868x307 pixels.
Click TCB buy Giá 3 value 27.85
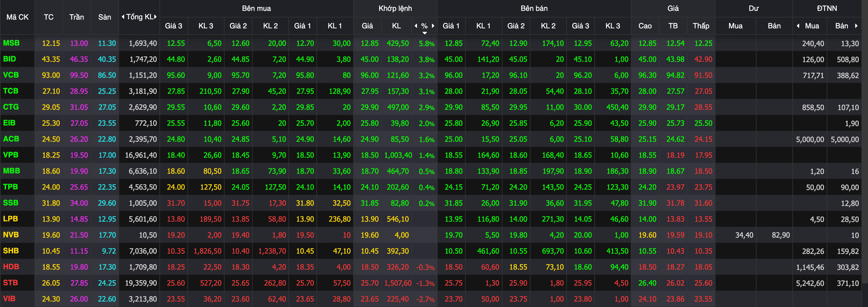pos(176,91)
